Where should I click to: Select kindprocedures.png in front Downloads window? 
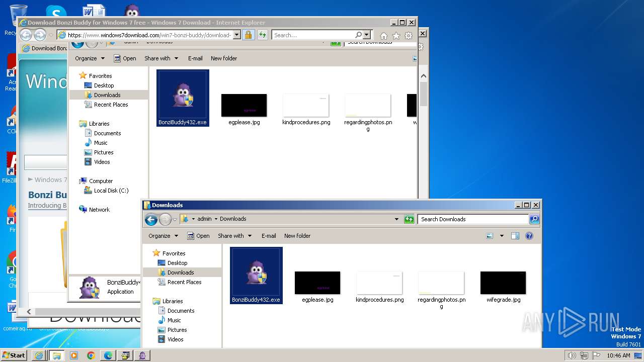380,287
